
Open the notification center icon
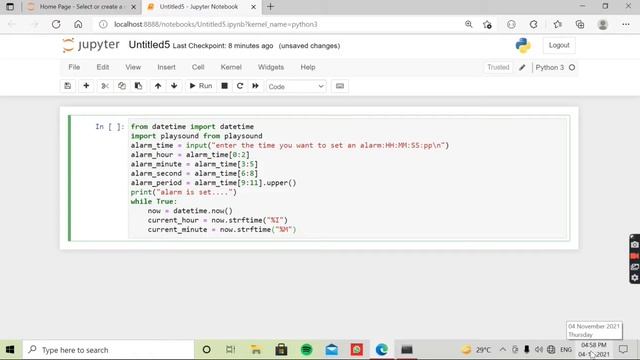tap(623, 350)
